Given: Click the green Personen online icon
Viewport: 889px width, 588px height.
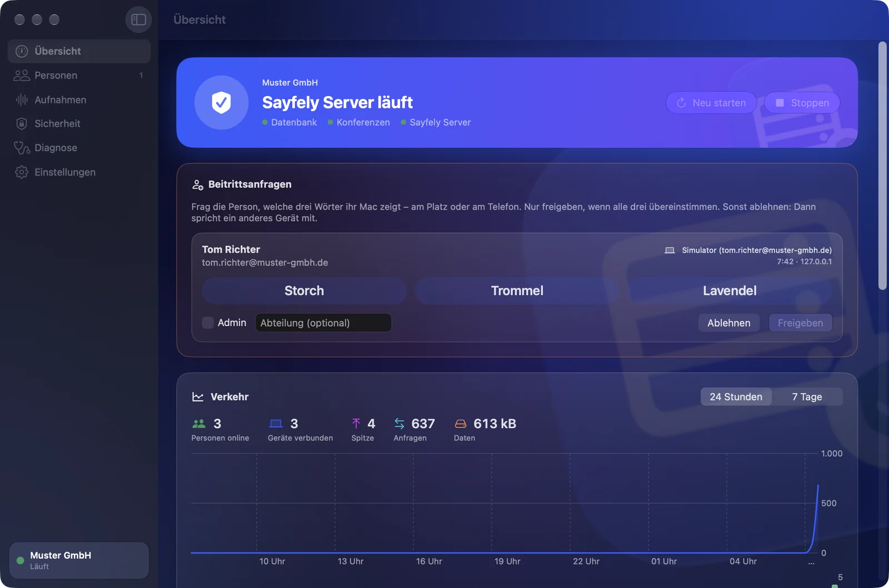Looking at the screenshot, I should click(199, 423).
